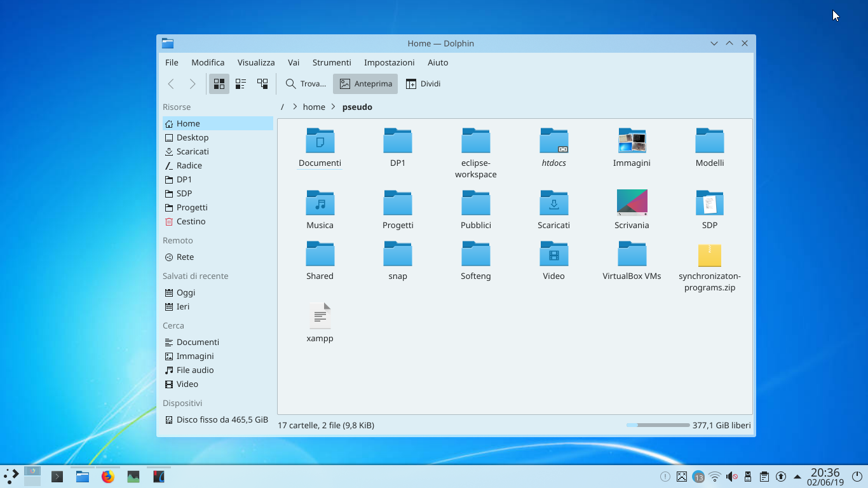
Task: Open Cestino trash in the sidebar
Action: [218, 221]
